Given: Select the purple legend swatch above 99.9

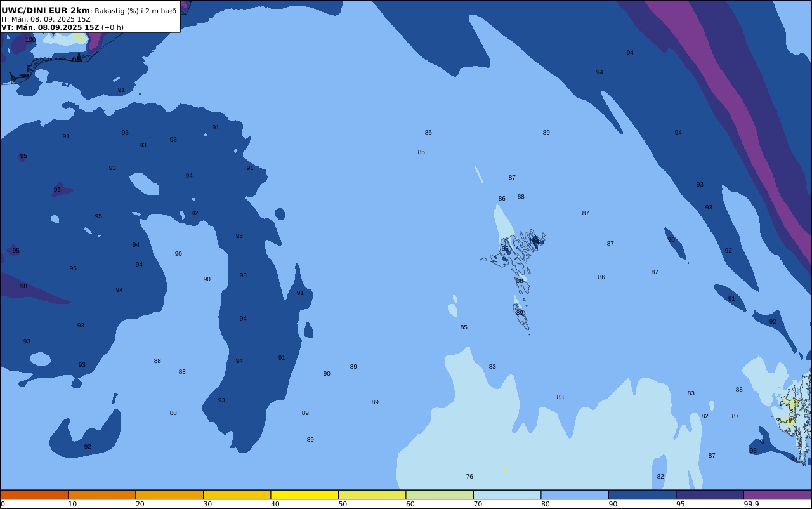Looking at the screenshot, I should 778,494.
